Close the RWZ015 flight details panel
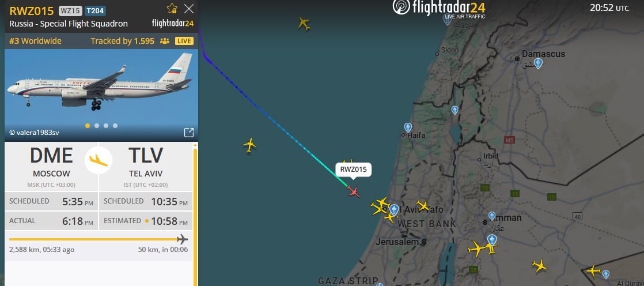Viewport: 644px width, 286px height. (189, 9)
